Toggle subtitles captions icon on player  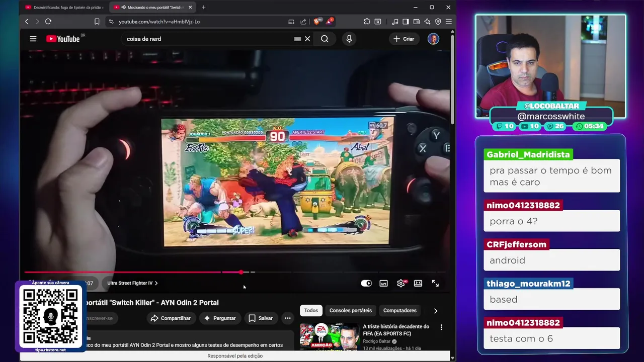point(383,283)
